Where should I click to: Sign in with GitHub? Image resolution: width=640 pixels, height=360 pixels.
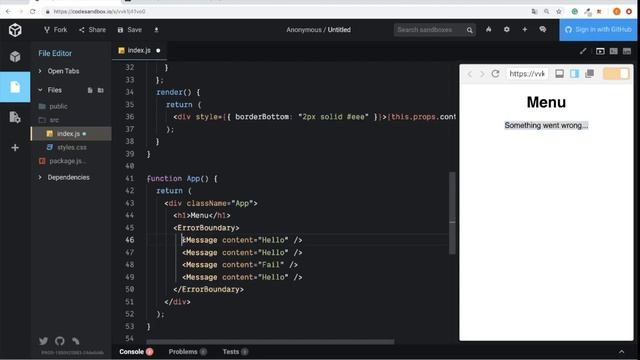(598, 30)
